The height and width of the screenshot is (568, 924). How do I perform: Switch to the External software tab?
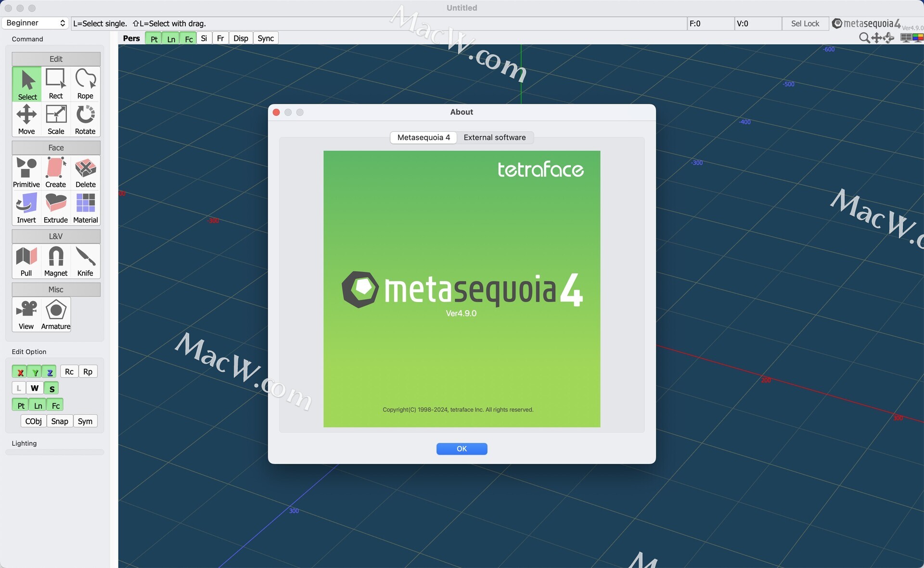[495, 138]
